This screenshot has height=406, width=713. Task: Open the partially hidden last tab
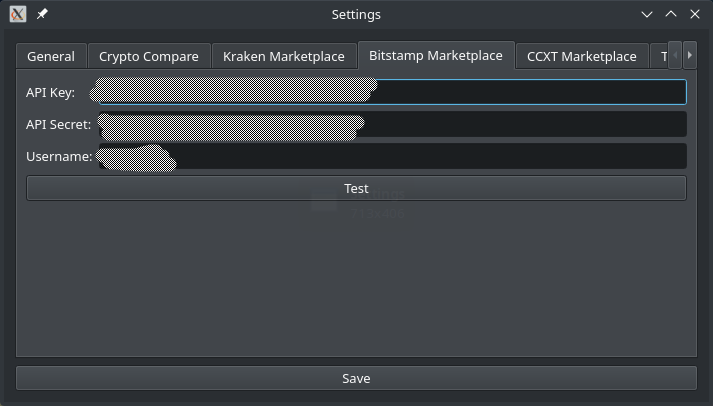659,56
